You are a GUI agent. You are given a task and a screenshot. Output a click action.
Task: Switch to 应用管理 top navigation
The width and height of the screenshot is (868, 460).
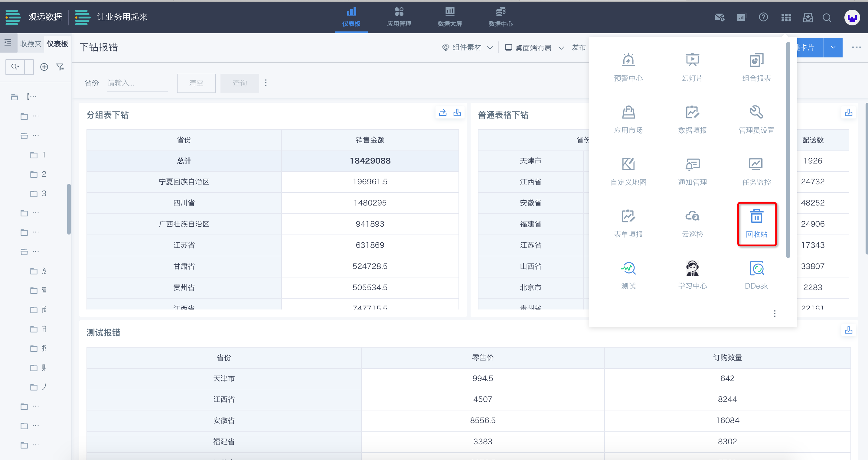click(x=399, y=17)
